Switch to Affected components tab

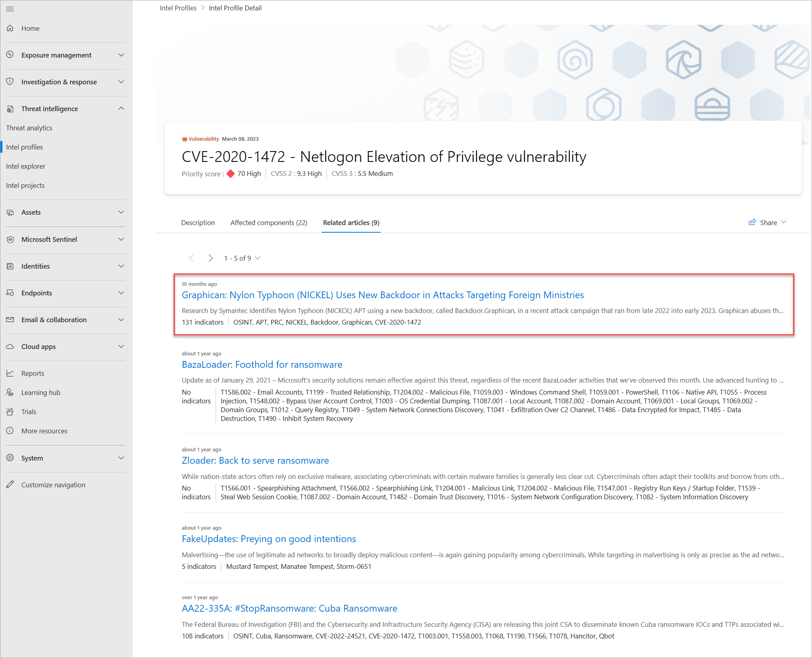click(268, 223)
